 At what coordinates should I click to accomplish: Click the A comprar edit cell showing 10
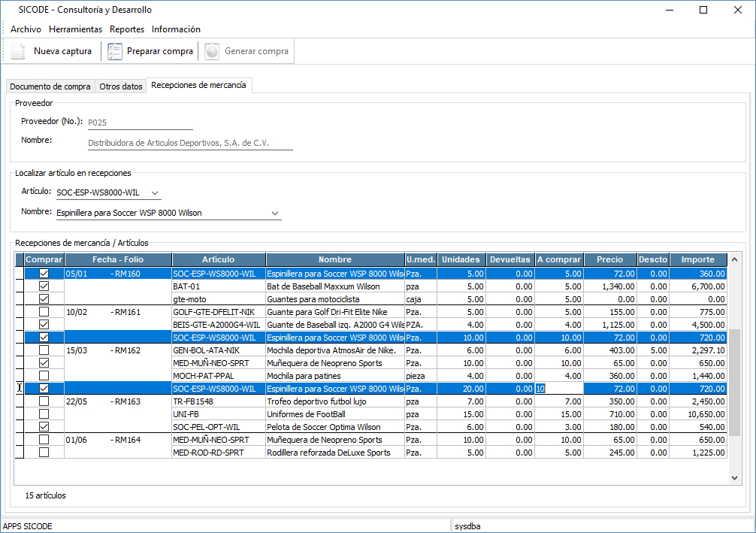coord(558,389)
